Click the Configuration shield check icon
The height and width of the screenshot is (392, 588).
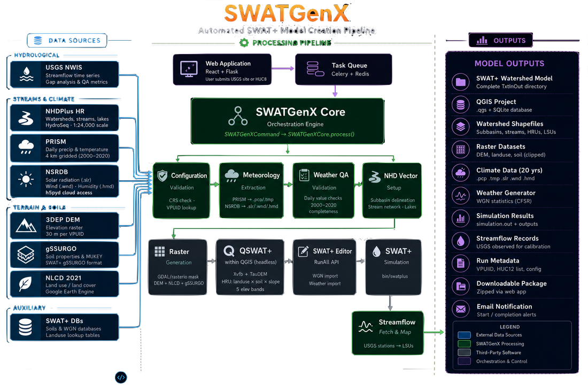coord(163,175)
